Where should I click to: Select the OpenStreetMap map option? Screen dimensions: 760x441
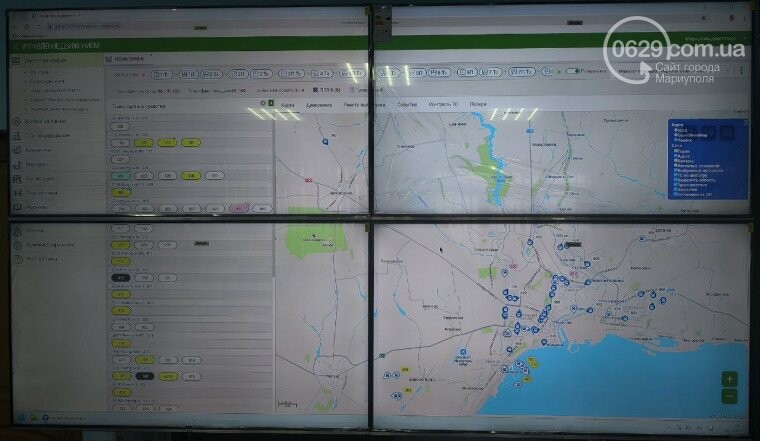coord(675,133)
